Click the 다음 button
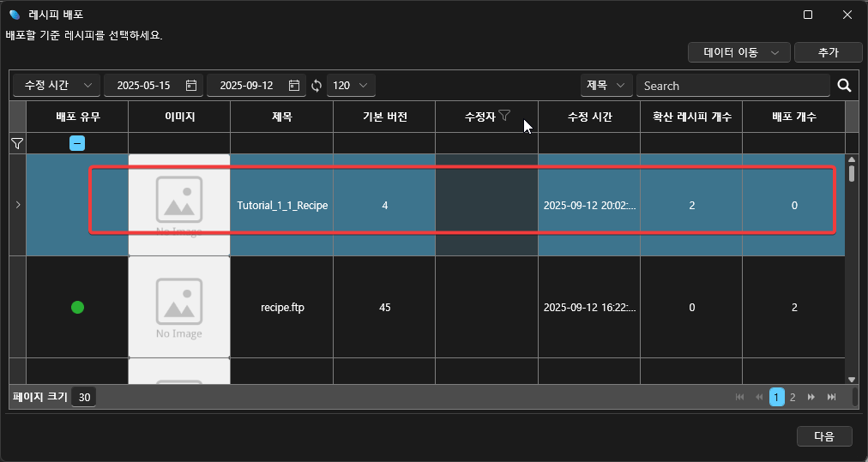 click(824, 436)
